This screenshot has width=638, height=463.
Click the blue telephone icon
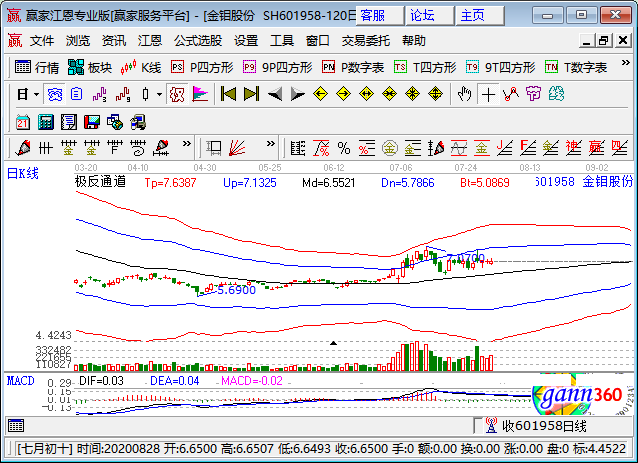coord(55,95)
